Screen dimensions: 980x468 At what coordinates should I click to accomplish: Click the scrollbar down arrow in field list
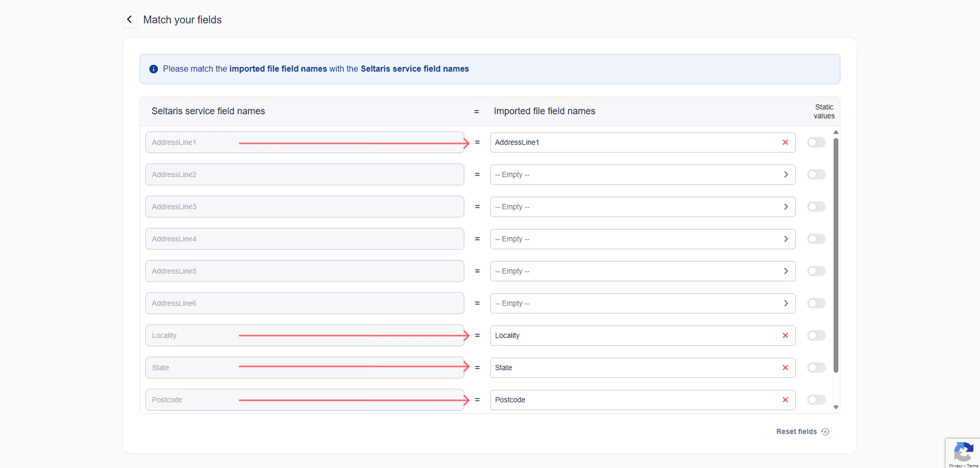click(836, 407)
